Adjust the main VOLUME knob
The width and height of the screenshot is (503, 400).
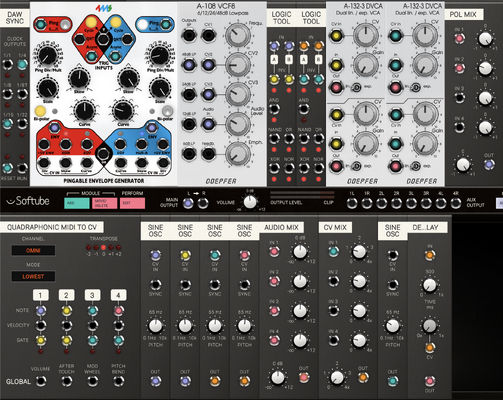(x=250, y=202)
